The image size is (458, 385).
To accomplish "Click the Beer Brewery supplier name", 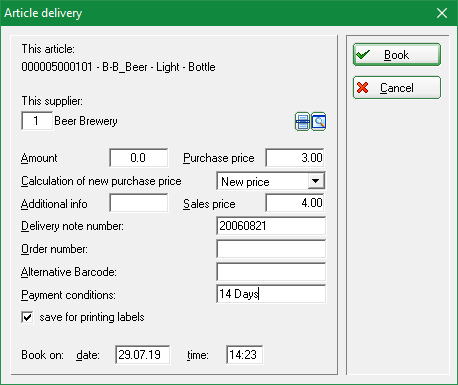I will 86,121.
